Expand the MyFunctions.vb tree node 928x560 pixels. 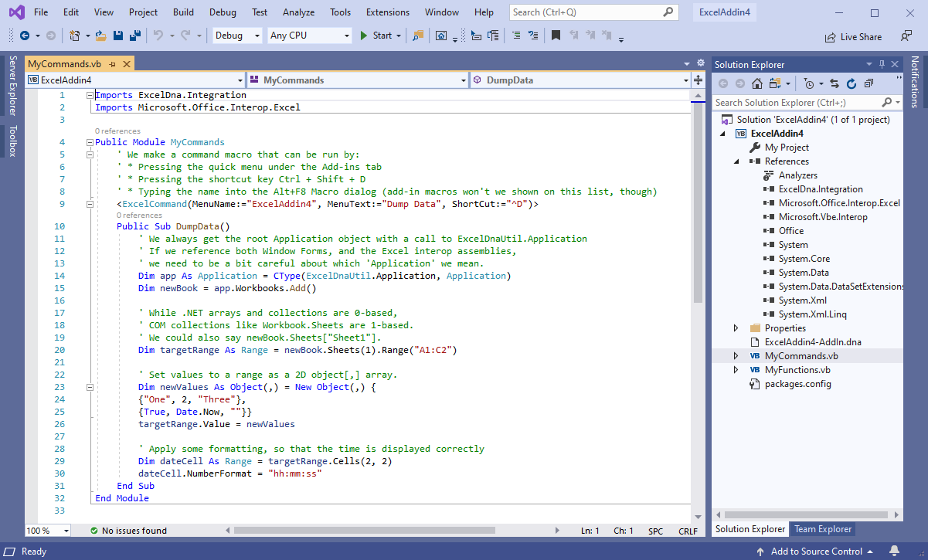pos(736,370)
